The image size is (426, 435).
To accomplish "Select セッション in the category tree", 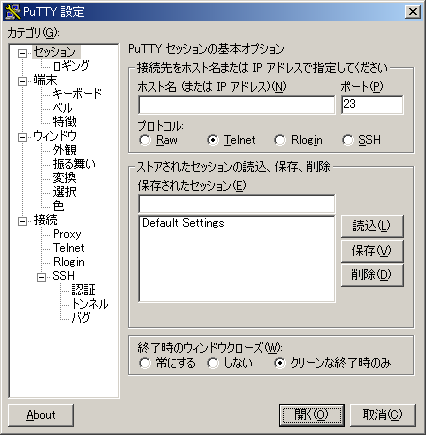I will 56,52.
